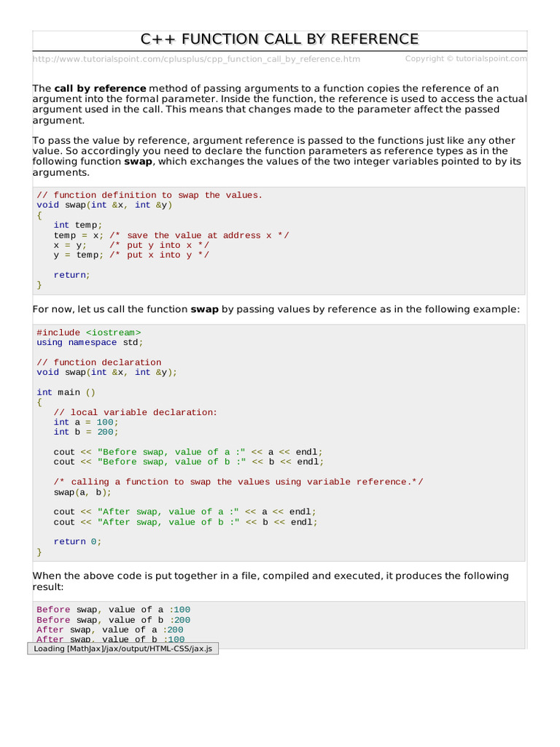
Task: Click the 'void swap(int &x, int &y);' declaration
Action: coord(106,372)
